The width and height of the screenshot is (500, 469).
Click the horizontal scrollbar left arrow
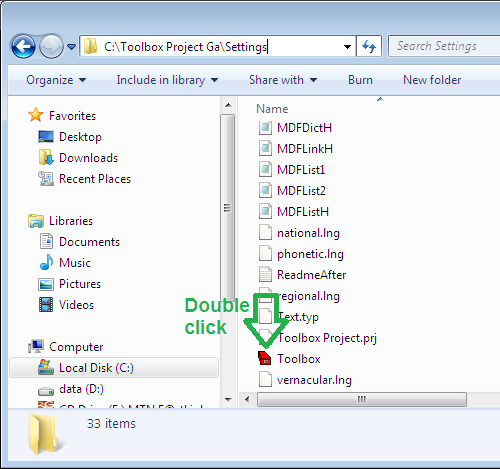coord(247,399)
